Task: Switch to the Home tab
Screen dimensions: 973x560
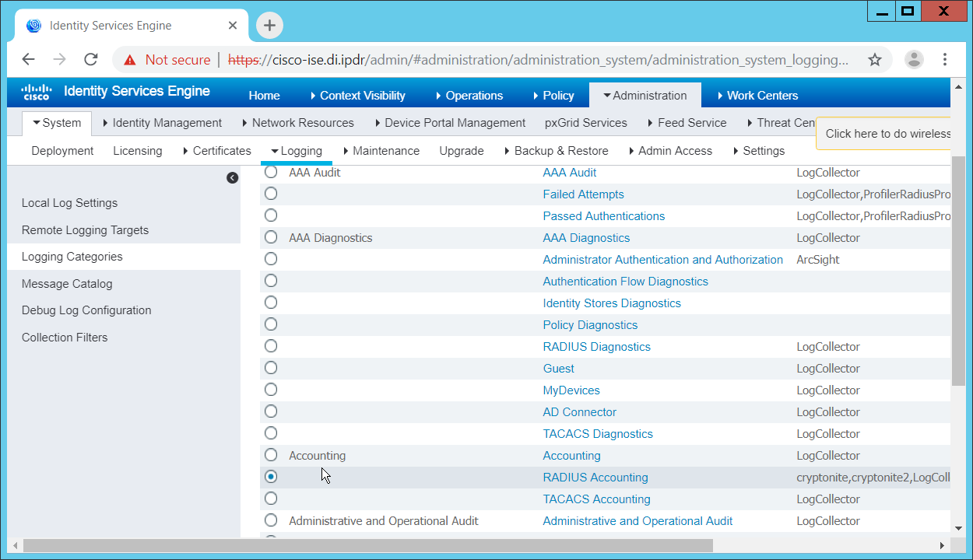Action: click(x=264, y=96)
